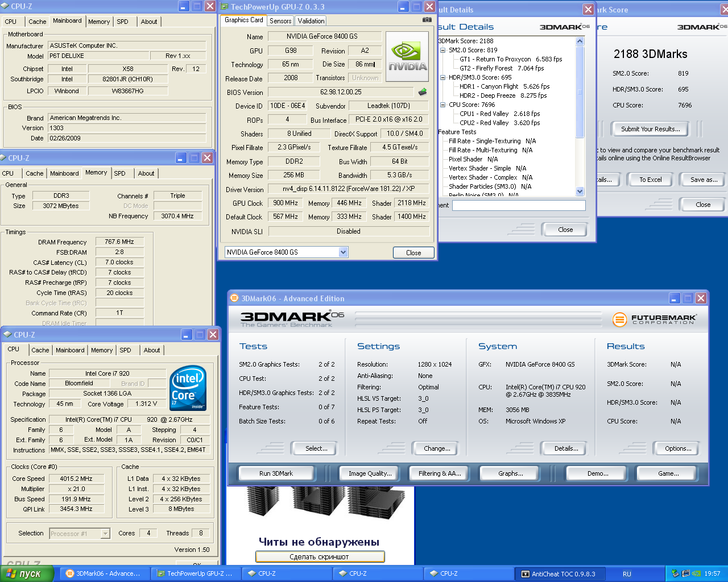Collapse the SM2.0 Score tree node

(x=443, y=50)
